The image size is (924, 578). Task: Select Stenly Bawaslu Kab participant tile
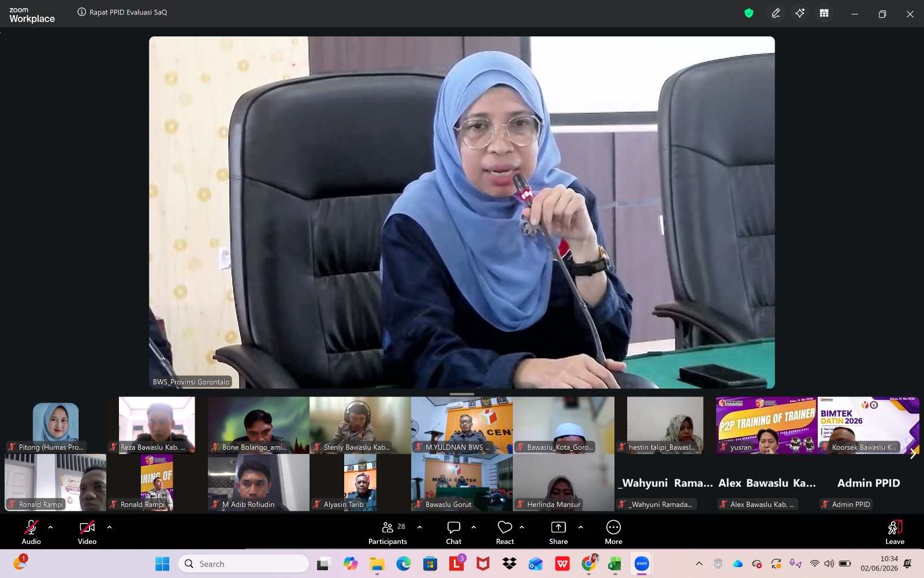click(x=360, y=425)
